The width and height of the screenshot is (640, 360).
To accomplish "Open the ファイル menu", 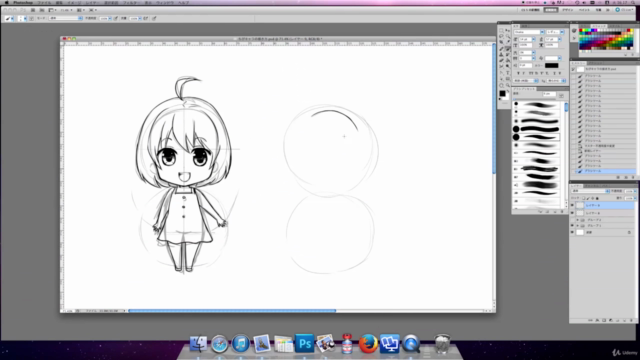I will pyautogui.click(x=44, y=2).
